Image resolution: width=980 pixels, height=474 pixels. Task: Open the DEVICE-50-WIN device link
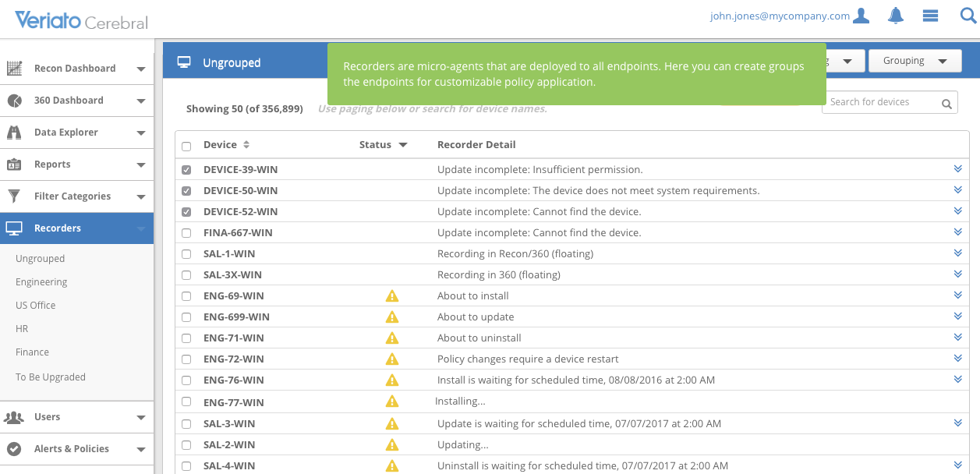click(x=240, y=191)
